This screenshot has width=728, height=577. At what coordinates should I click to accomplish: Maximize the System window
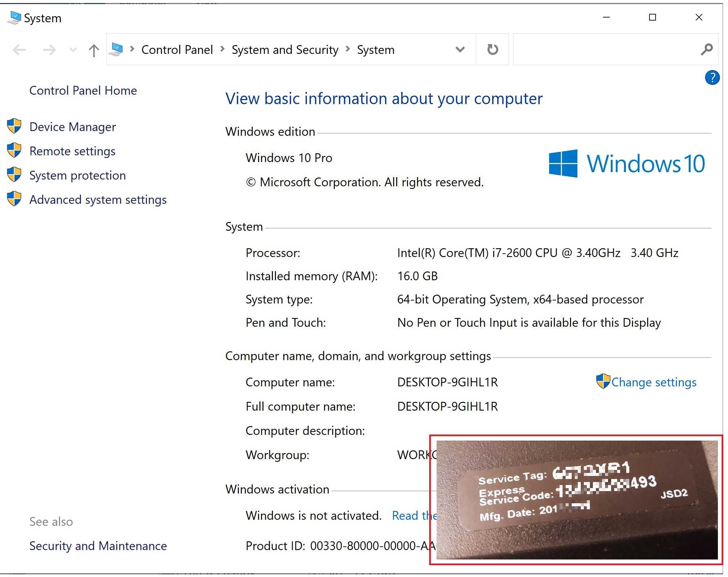click(652, 17)
